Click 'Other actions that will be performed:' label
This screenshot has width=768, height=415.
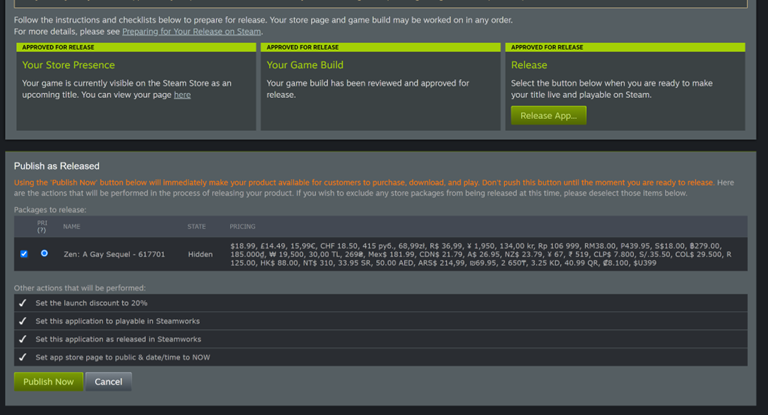pos(79,288)
